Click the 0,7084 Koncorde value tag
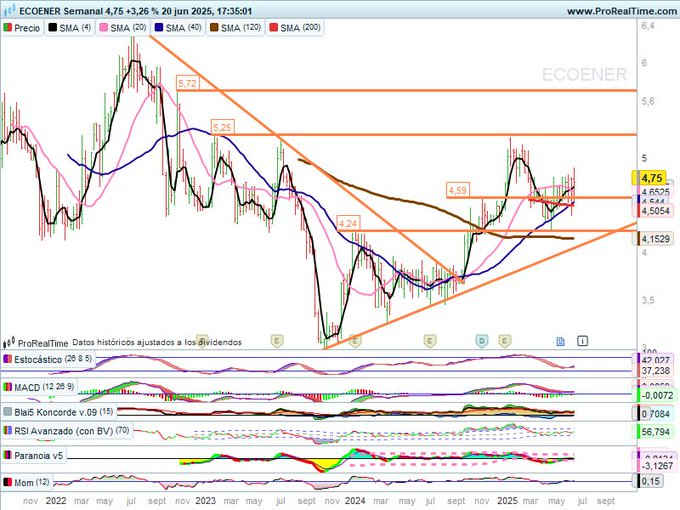Image resolution: width=680 pixels, height=510 pixels. pyautogui.click(x=655, y=414)
